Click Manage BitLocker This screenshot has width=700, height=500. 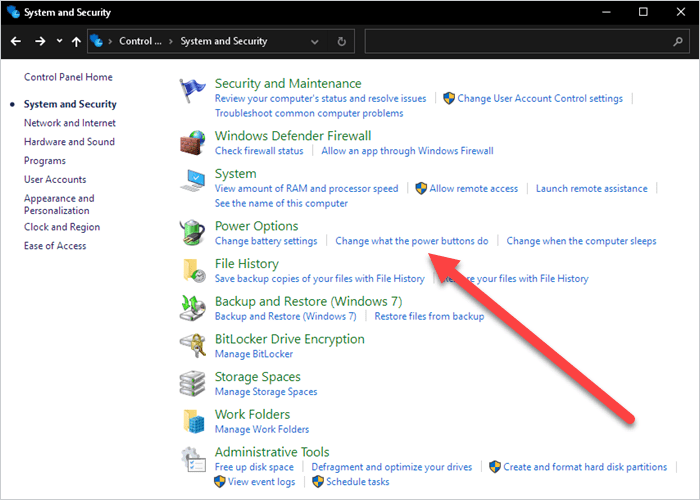coord(254,354)
